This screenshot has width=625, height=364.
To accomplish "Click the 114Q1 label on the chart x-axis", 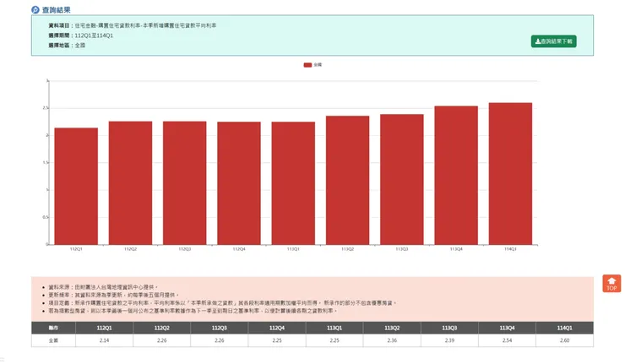I will (510, 249).
